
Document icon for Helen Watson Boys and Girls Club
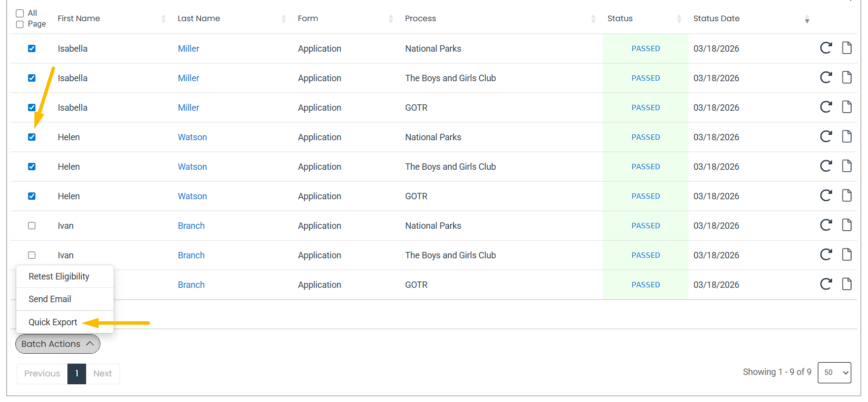coord(846,166)
